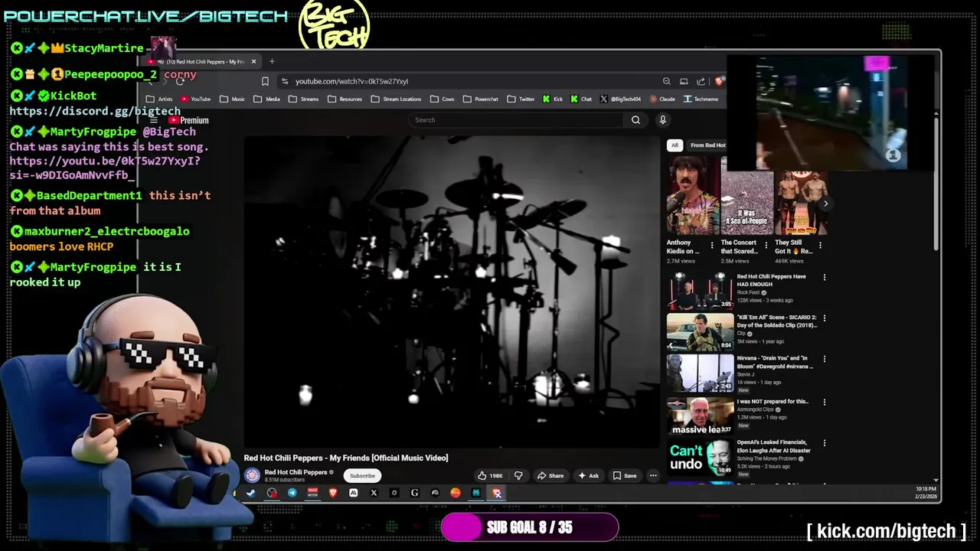Click the Share button under the video
This screenshot has height=551, width=980.
(550, 476)
